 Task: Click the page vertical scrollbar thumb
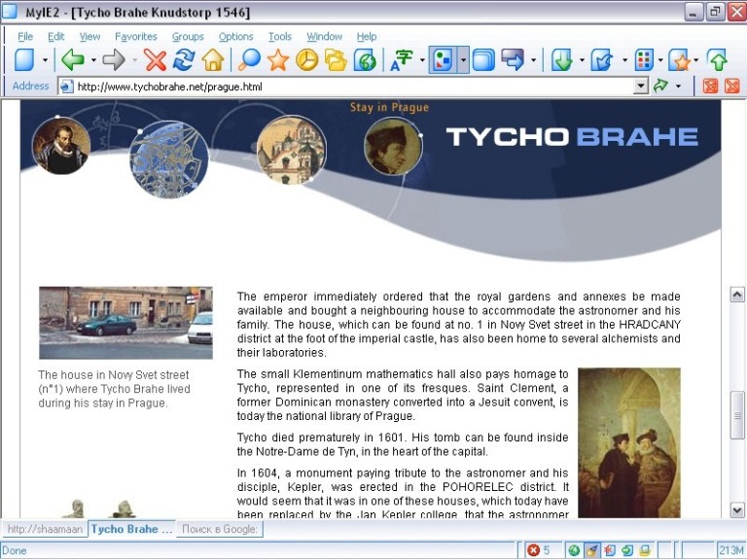pyautogui.click(x=737, y=415)
